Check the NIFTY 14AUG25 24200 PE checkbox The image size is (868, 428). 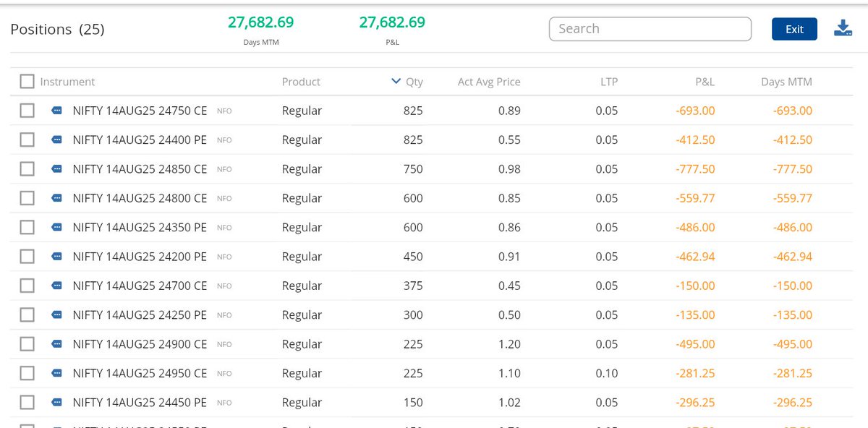pyautogui.click(x=27, y=257)
